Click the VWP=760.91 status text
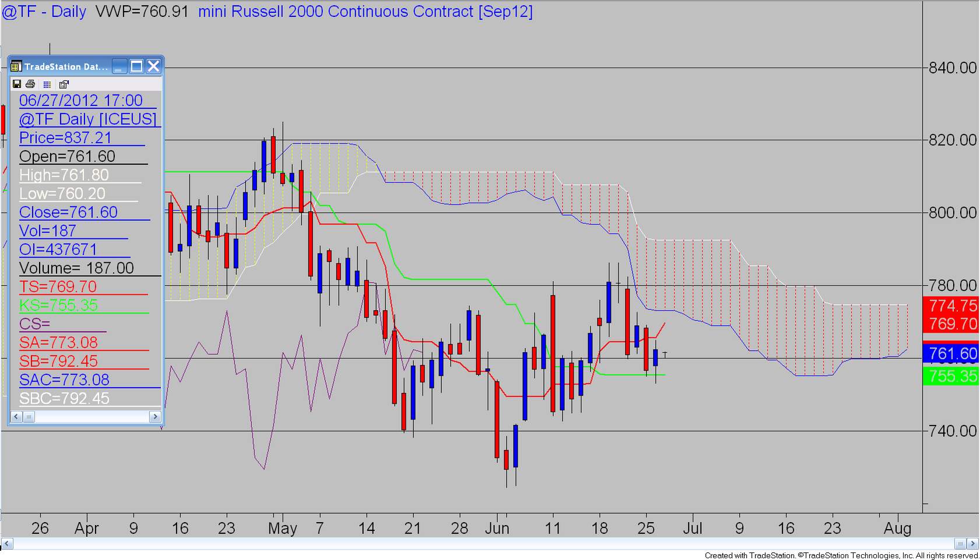 click(142, 12)
